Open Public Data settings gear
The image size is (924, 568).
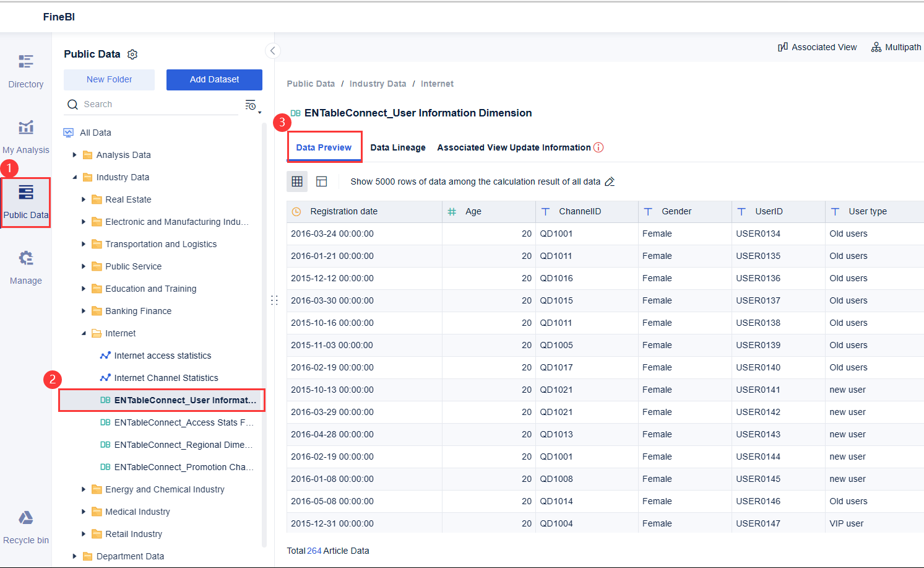click(132, 55)
